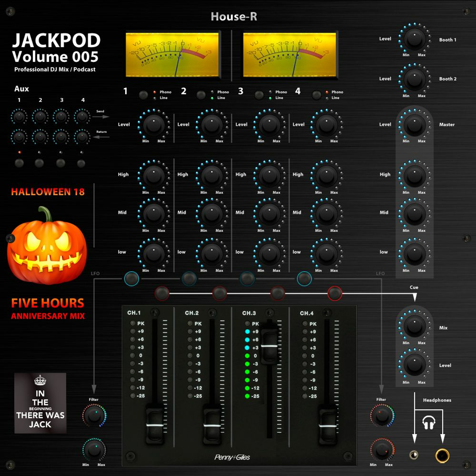Image resolution: width=476 pixels, height=476 pixels.
Task: Toggle Aux 4 on/off button
Action: [81, 163]
